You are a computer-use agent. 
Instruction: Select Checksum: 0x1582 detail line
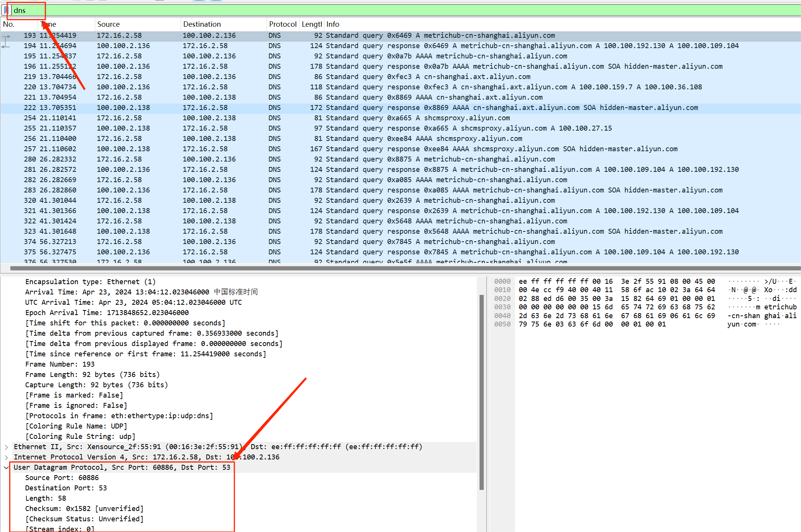[84, 509]
